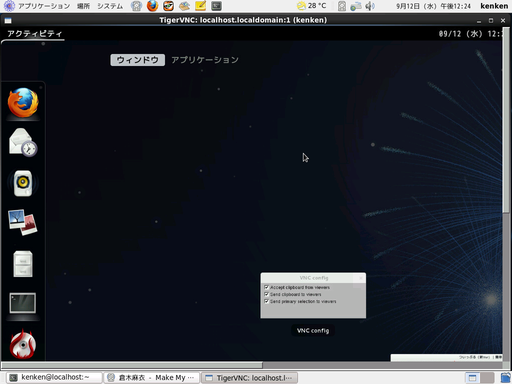
Task: Close the VNC config thumbnail window
Action: (x=361, y=278)
